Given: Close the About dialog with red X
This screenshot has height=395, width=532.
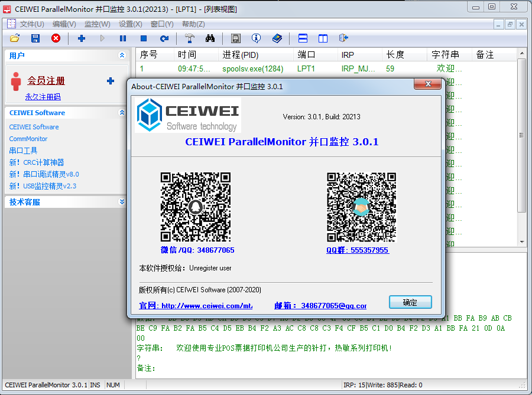Looking at the screenshot, I should click(428, 84).
